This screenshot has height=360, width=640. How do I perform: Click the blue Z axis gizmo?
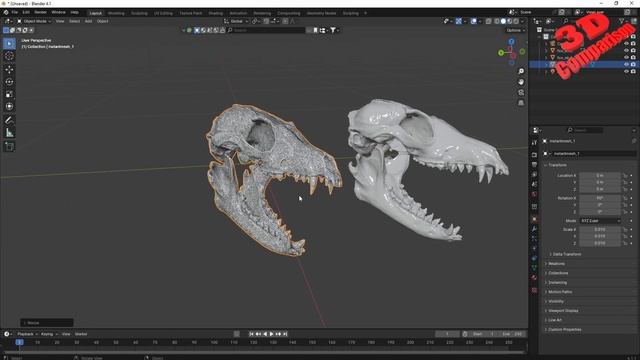tap(511, 42)
